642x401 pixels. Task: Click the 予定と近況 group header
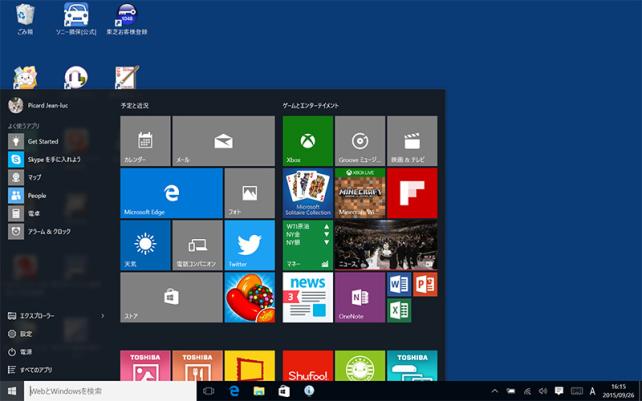click(135, 106)
